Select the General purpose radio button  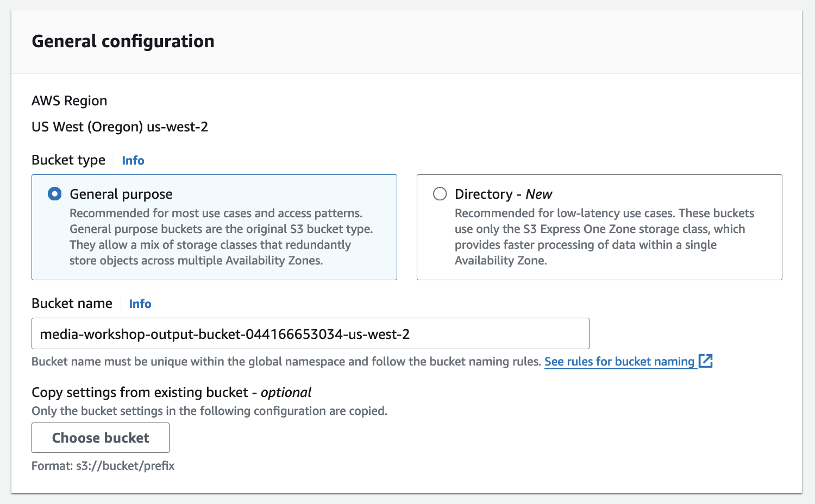pyautogui.click(x=55, y=194)
